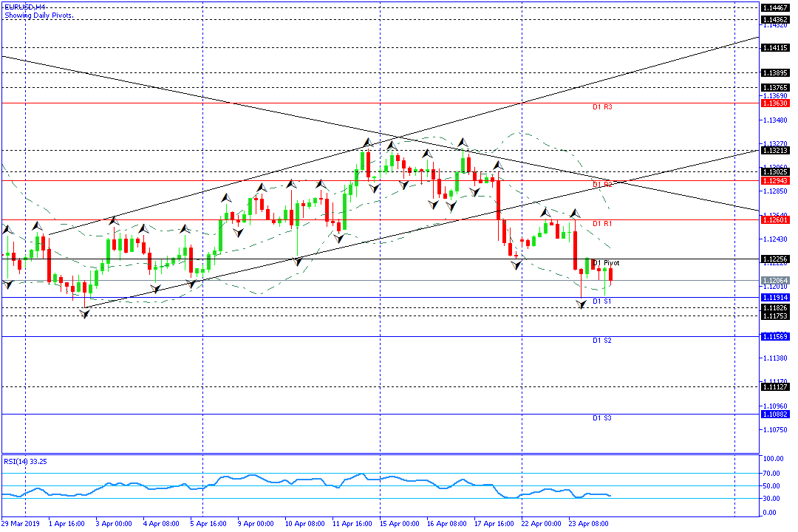Image resolution: width=798 pixels, height=532 pixels.
Task: Click the 1.14115 price level tag
Action: click(x=774, y=47)
